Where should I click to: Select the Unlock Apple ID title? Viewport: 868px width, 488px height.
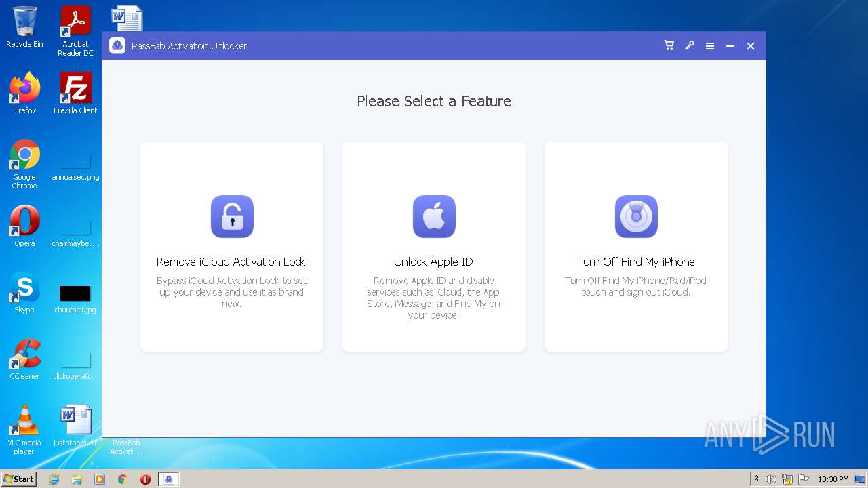click(433, 262)
